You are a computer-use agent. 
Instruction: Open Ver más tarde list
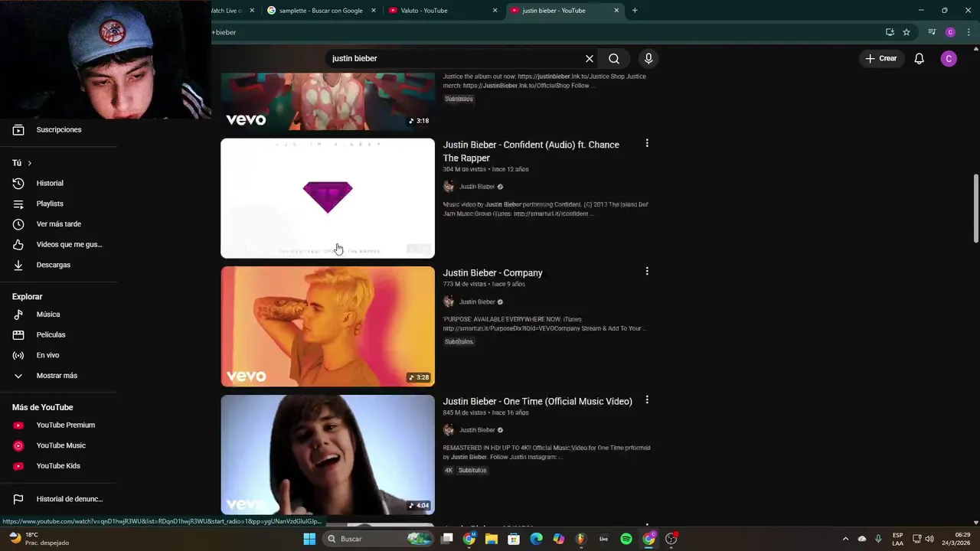58,224
